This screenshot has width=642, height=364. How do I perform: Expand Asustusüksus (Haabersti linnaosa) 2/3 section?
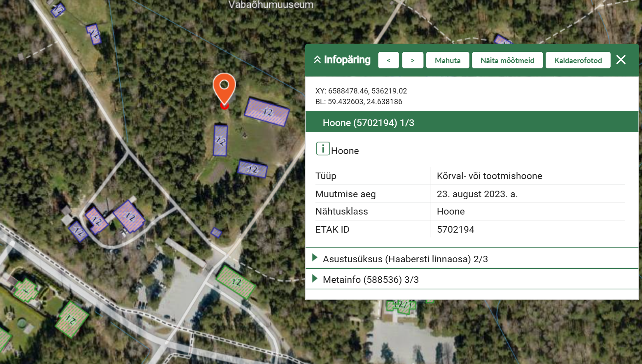405,259
